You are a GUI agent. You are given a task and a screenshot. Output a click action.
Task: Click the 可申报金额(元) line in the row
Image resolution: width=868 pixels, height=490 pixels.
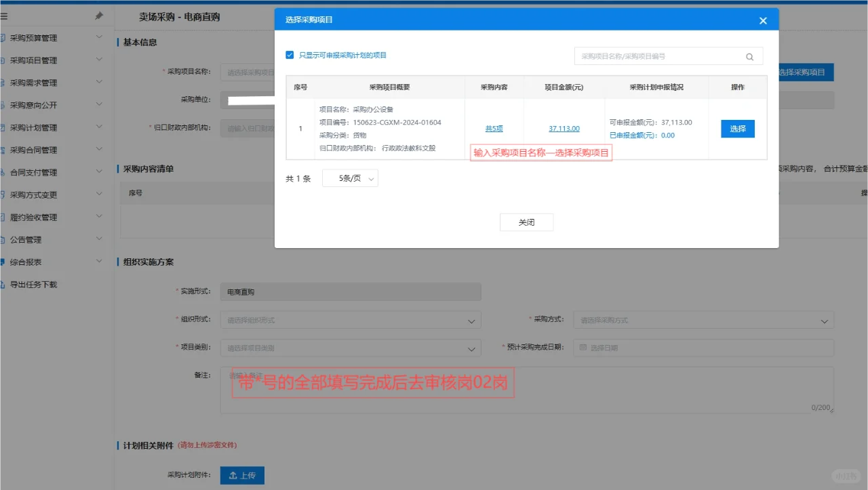[x=651, y=123]
